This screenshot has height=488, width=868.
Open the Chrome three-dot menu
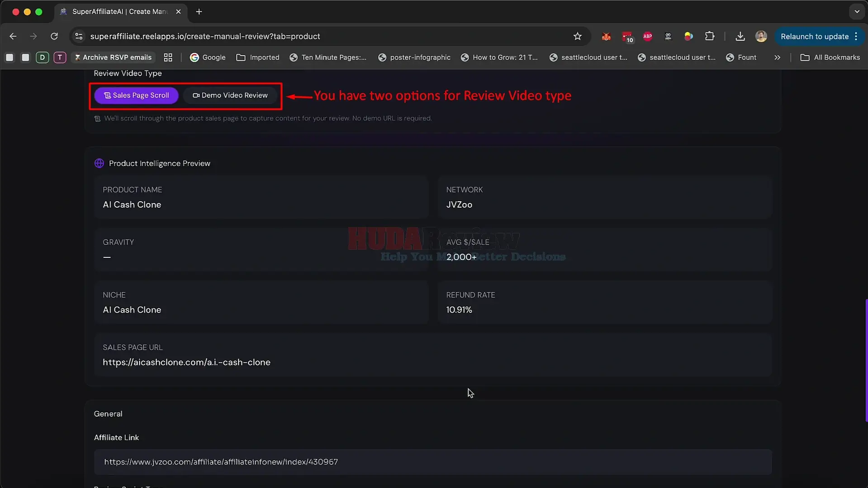(x=856, y=37)
